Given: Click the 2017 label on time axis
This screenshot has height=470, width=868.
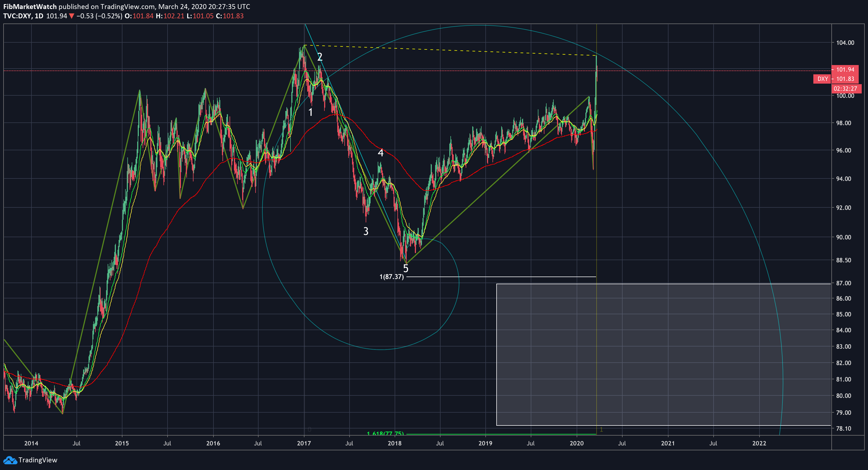Looking at the screenshot, I should (x=304, y=443).
